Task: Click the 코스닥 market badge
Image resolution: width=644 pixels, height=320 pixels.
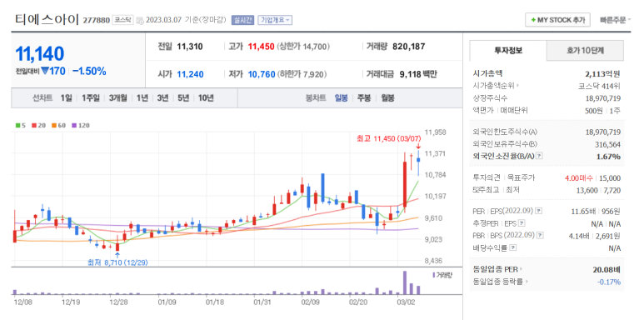Action: point(122,20)
